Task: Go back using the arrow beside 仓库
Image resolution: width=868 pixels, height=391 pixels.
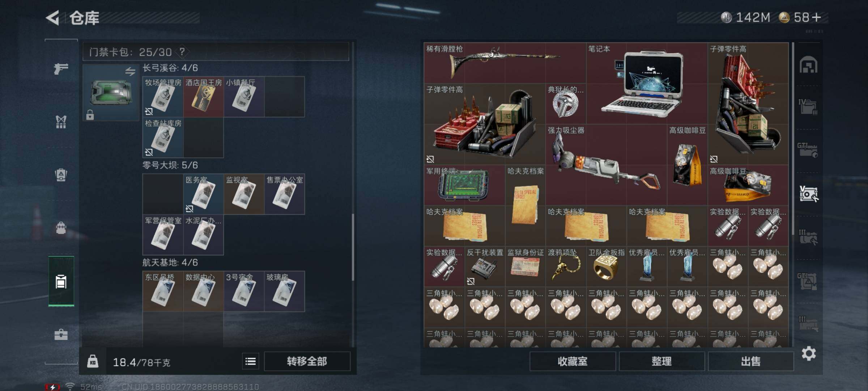Action: 52,18
